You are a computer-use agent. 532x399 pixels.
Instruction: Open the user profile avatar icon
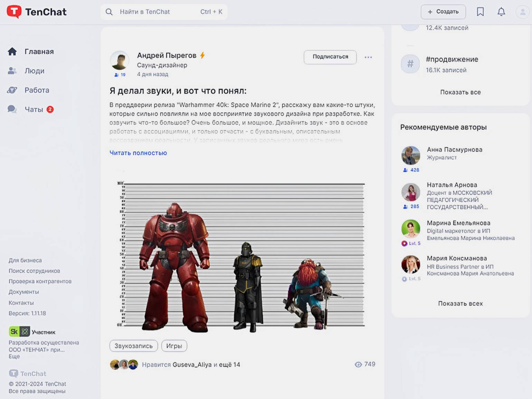click(523, 12)
